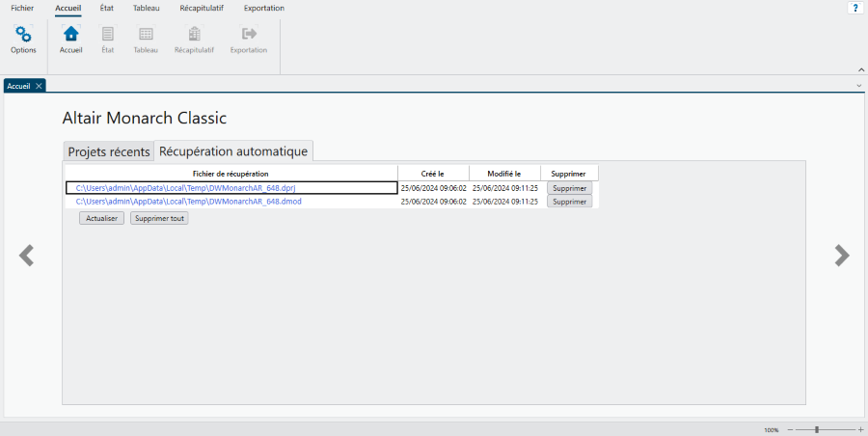Close the Accueil document tab
Viewport: 868px width, 436px height.
pyautogui.click(x=39, y=86)
